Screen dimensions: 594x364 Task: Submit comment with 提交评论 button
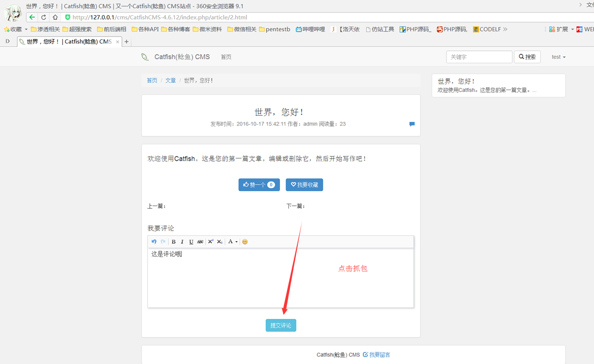click(281, 325)
